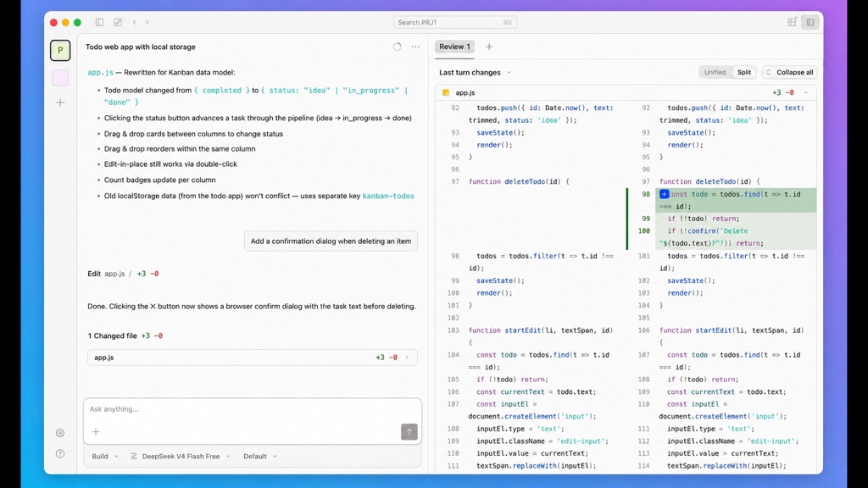Toggle the left sidebar panel icon
The width and height of the screenshot is (868, 488).
tap(99, 22)
